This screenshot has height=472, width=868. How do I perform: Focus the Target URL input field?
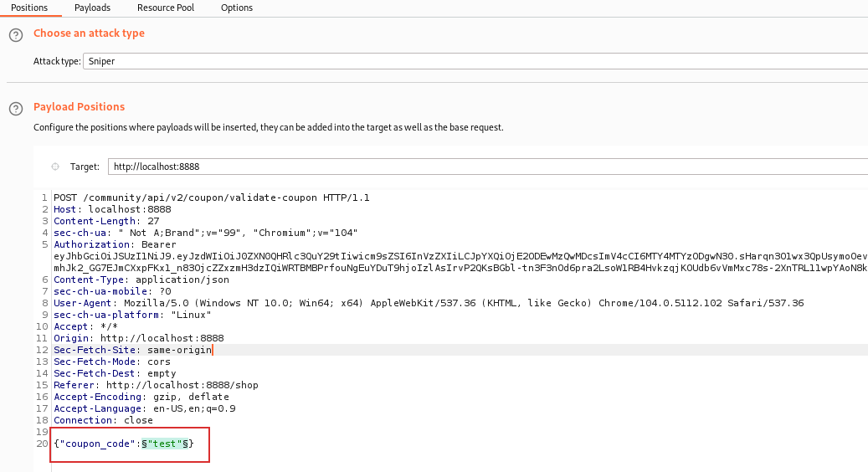485,167
